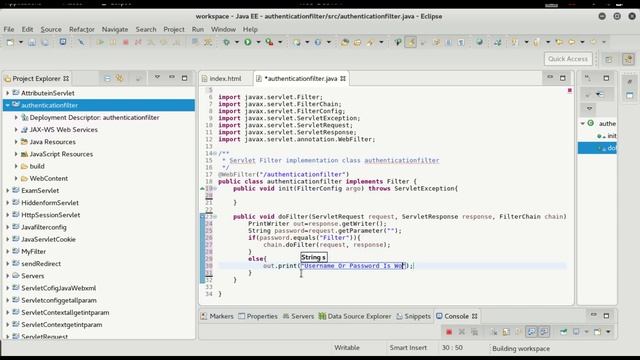Click 'Building workspace' status bar text
Viewport: 640px width, 360px height.
tap(521, 349)
